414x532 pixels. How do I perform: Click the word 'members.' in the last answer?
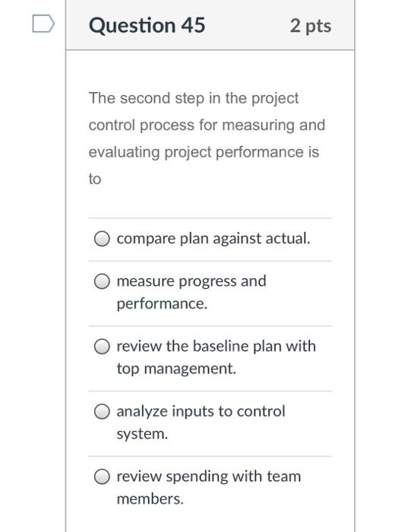pyautogui.click(x=150, y=499)
